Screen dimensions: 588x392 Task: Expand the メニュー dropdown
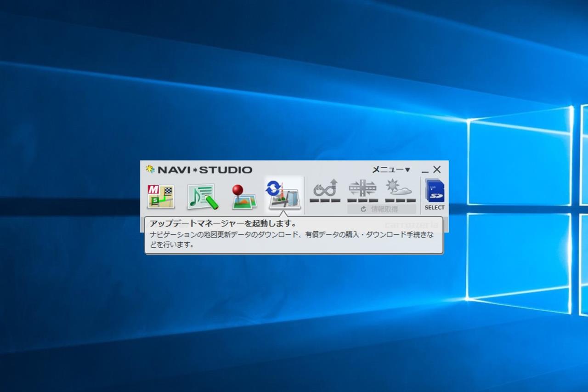[x=391, y=170]
